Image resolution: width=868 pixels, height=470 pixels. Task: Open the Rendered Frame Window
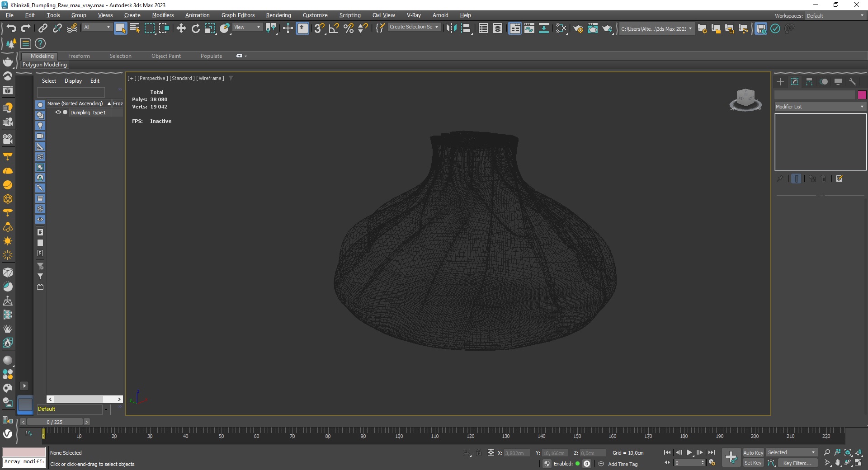click(x=593, y=28)
